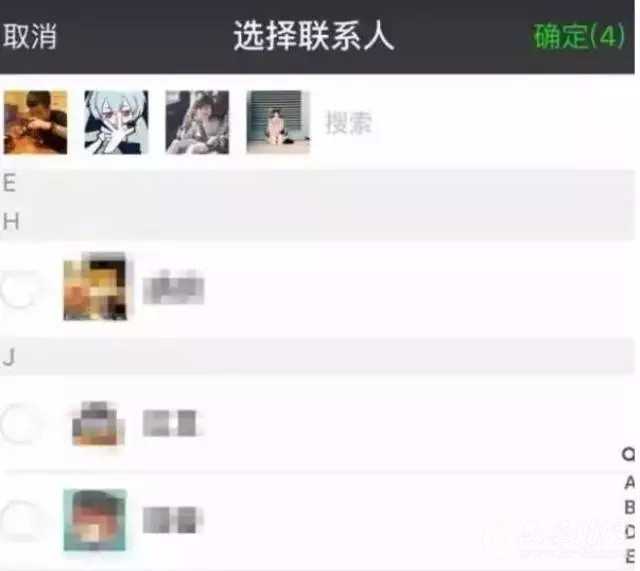
Task: Jump to letter C in index bar
Action: (629, 531)
